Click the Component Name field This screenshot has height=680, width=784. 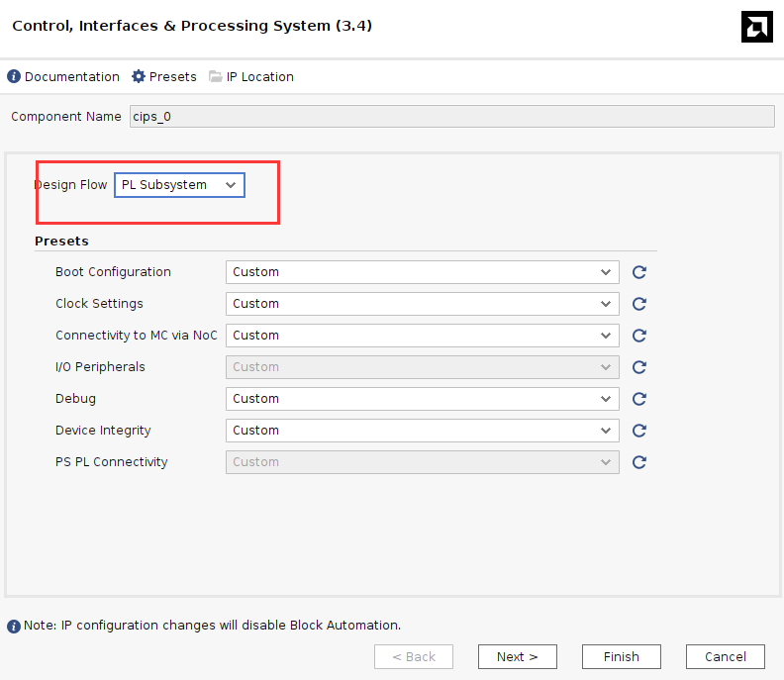pos(451,117)
